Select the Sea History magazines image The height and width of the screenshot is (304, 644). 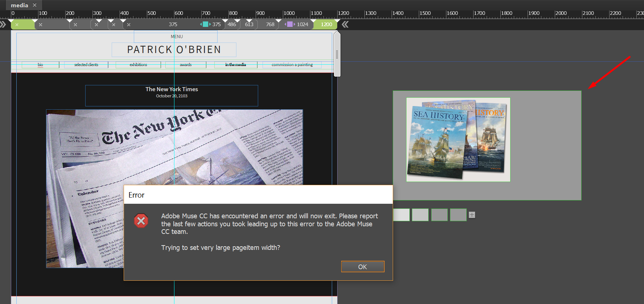pyautogui.click(x=458, y=139)
